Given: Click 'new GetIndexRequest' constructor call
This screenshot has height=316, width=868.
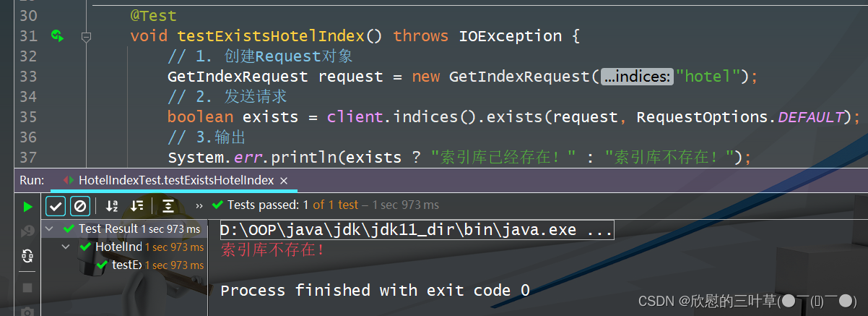Looking at the screenshot, I should pos(501,77).
